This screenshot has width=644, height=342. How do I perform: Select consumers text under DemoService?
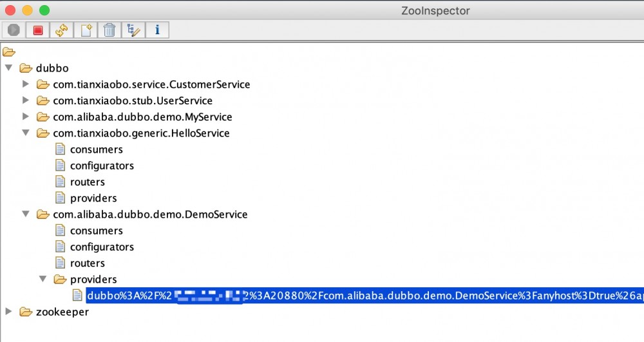pos(97,231)
